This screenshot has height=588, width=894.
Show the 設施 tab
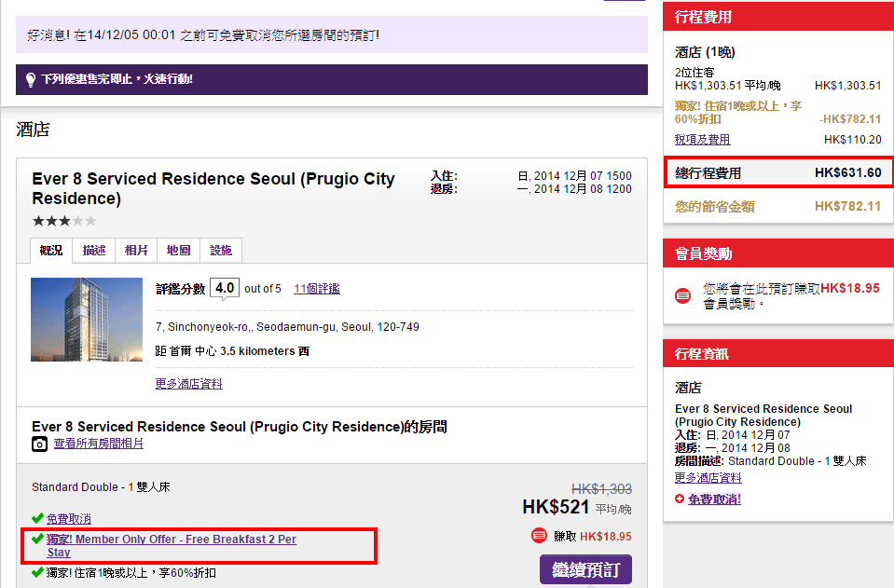click(221, 251)
